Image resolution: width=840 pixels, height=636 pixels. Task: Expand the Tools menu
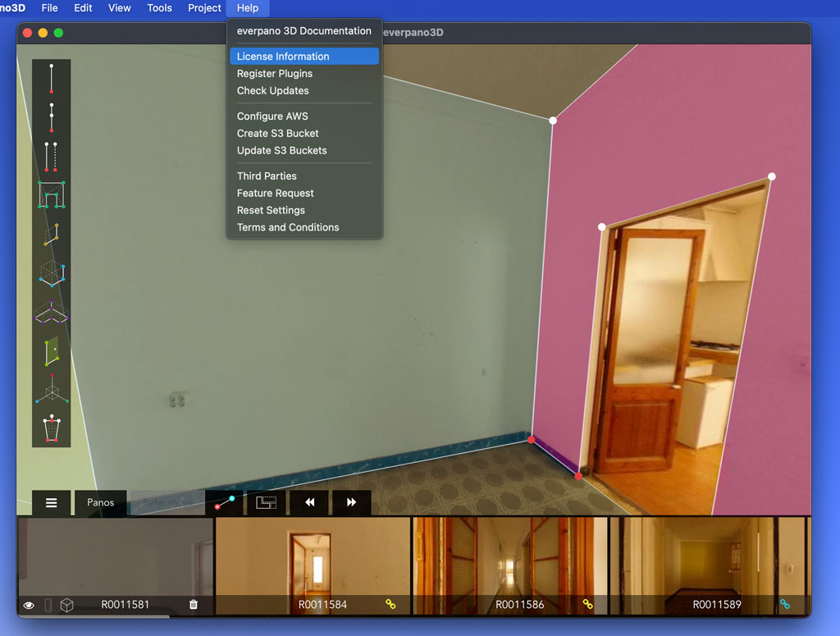(x=159, y=8)
